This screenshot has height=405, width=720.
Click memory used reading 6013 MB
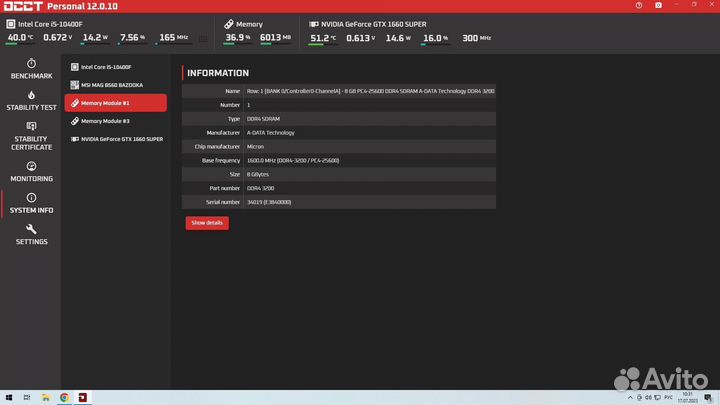click(275, 38)
